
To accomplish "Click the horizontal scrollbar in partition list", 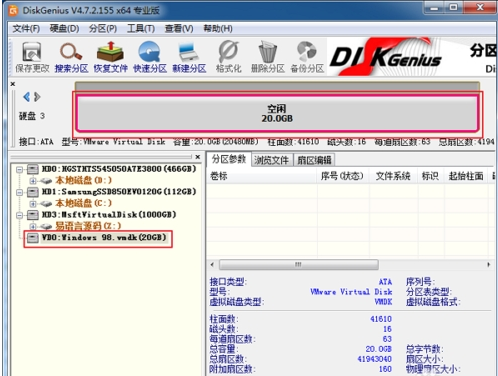I will (x=299, y=265).
